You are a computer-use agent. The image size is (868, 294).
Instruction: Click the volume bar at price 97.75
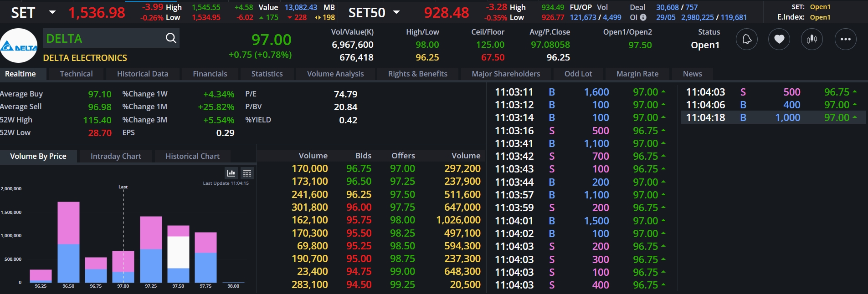point(205,258)
